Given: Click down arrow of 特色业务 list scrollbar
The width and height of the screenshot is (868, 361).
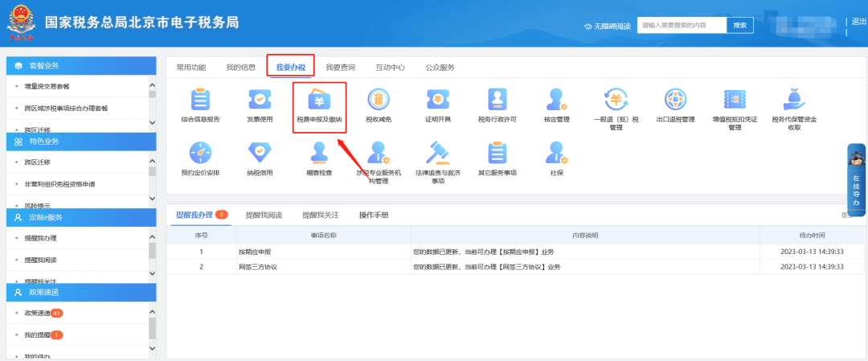Looking at the screenshot, I should tap(152, 198).
